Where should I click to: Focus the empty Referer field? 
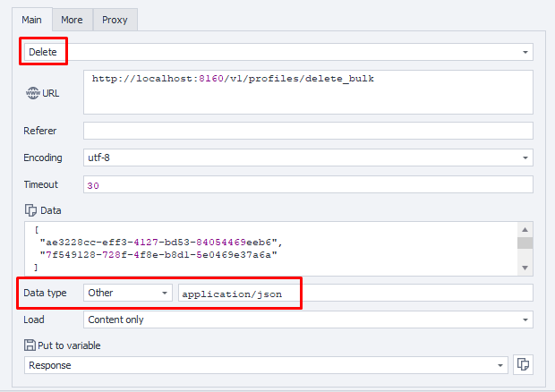(308, 131)
